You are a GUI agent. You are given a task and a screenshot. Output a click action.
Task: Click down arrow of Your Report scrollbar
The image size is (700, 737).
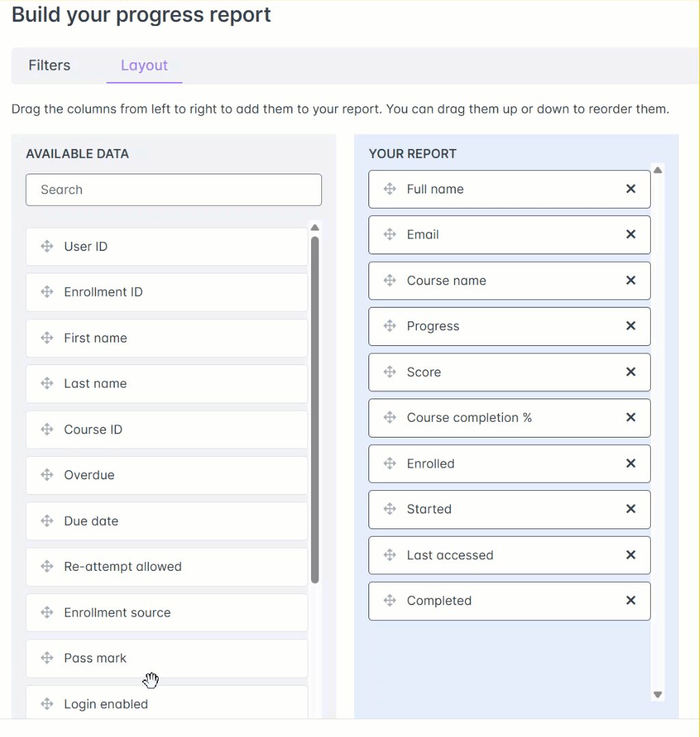(658, 695)
